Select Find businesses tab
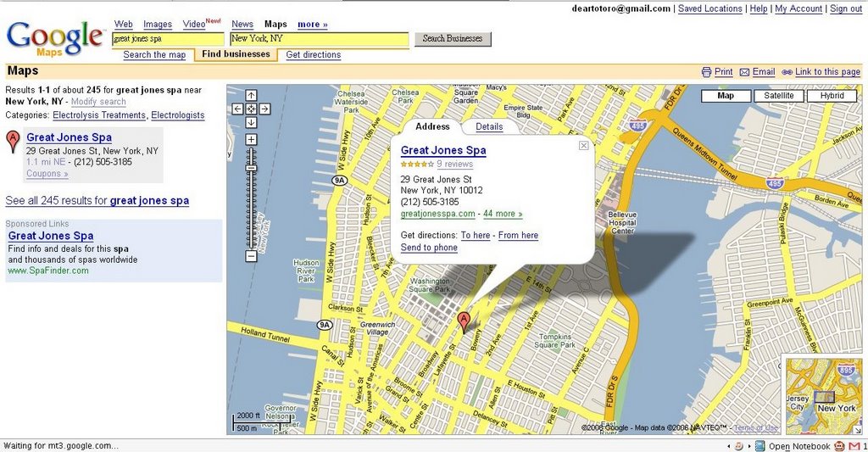The image size is (868, 452). coord(236,53)
